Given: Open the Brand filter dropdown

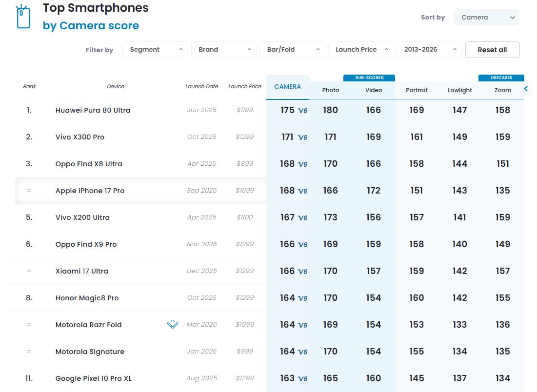Looking at the screenshot, I should point(224,50).
